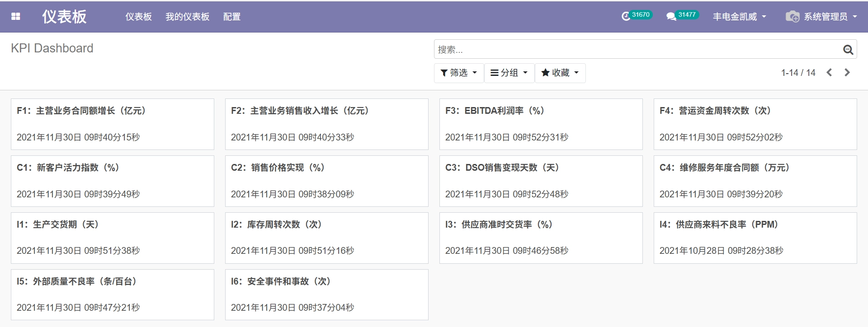Select the 仪表板 navigation menu item
868x327 pixels.
[138, 17]
